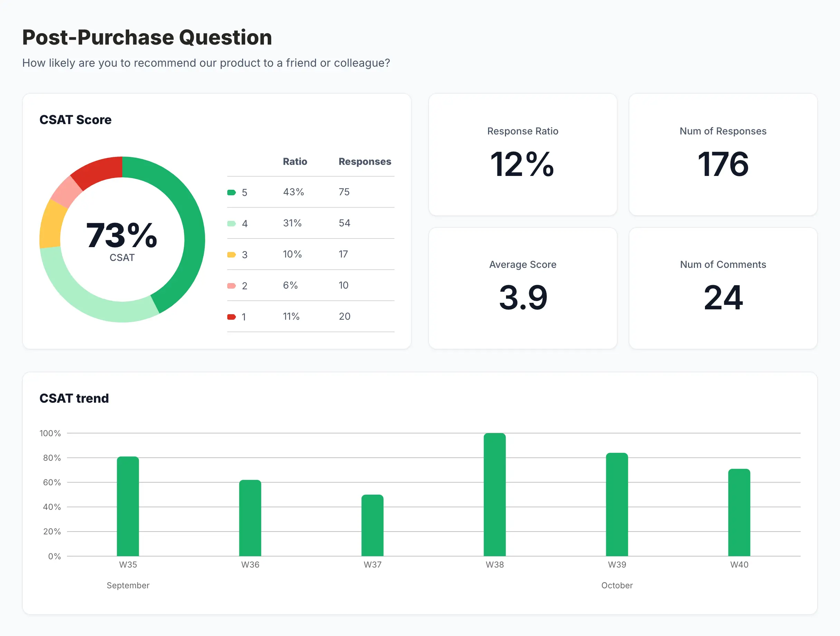The image size is (840, 636).
Task: Click the W40 axis label
Action: point(739,564)
